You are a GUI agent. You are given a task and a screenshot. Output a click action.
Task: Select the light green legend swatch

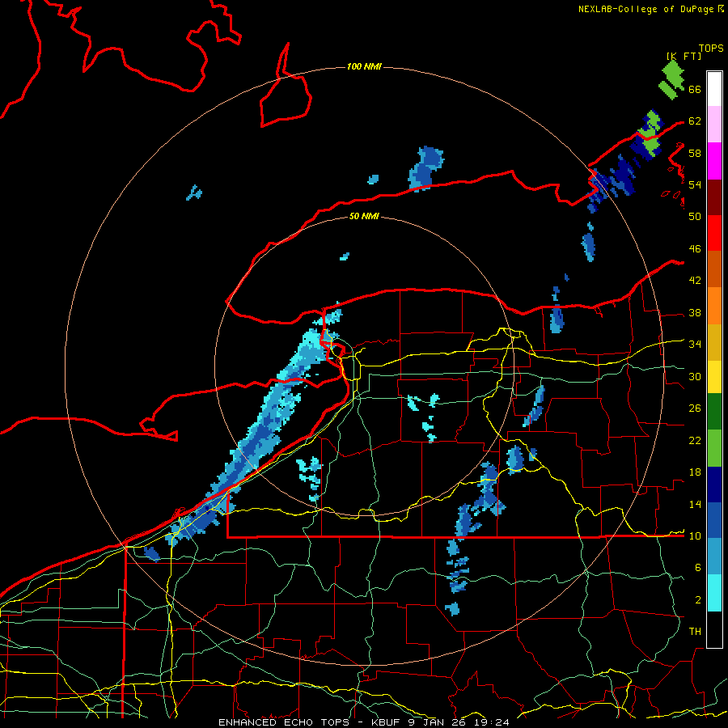[714, 447]
